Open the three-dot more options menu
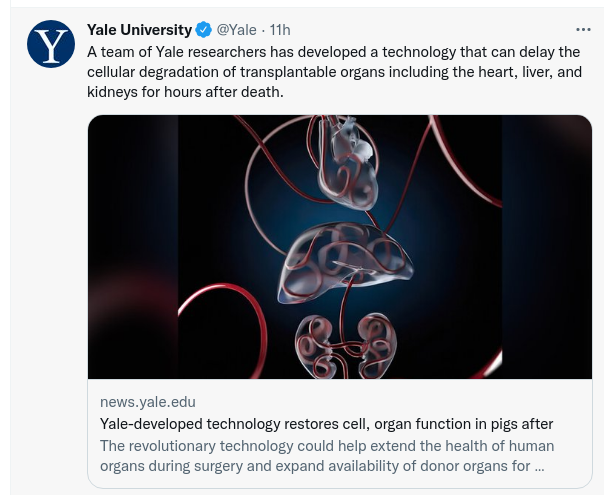Image resolution: width=604 pixels, height=495 pixels. tap(583, 30)
